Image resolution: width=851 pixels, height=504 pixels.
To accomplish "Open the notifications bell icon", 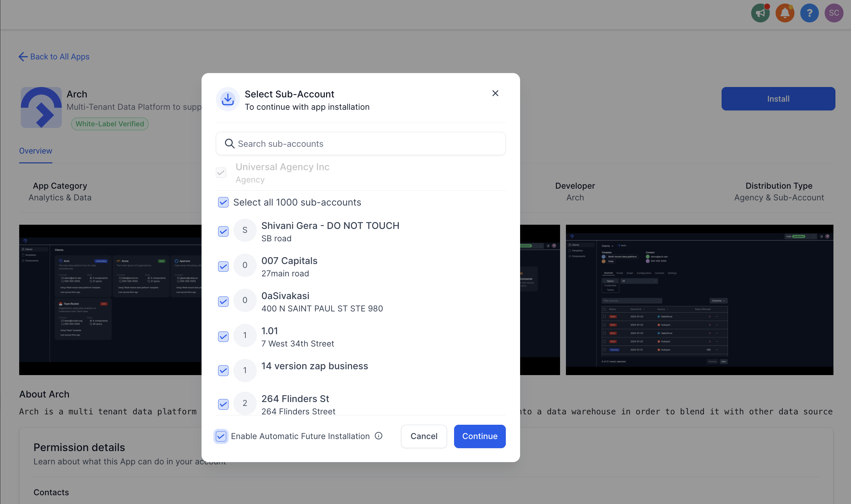I will point(785,13).
